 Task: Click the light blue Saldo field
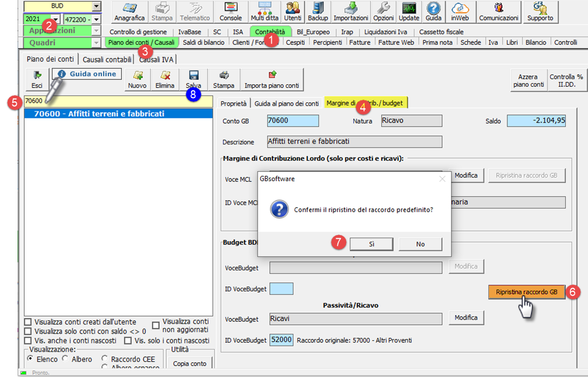coord(536,121)
